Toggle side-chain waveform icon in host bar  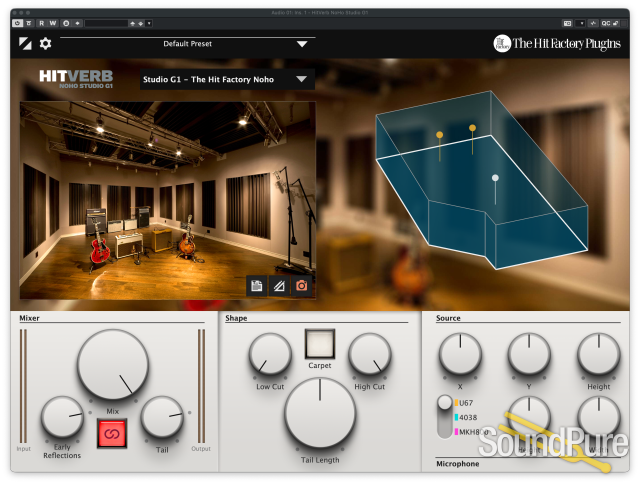coord(593,23)
